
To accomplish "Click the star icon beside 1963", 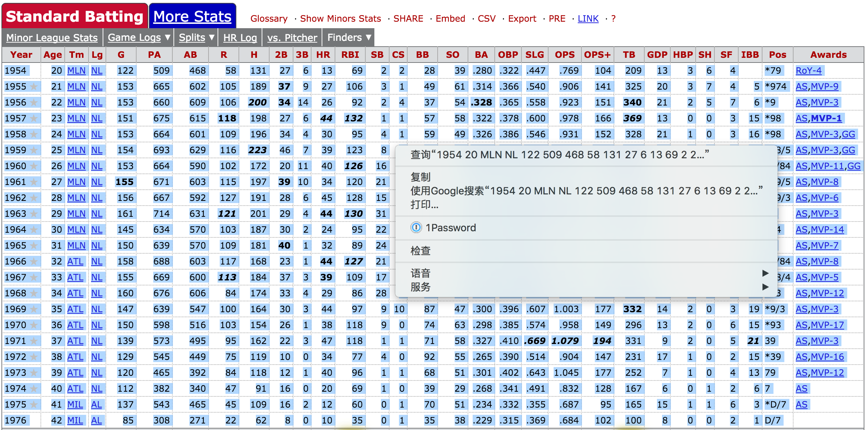I will point(34,214).
